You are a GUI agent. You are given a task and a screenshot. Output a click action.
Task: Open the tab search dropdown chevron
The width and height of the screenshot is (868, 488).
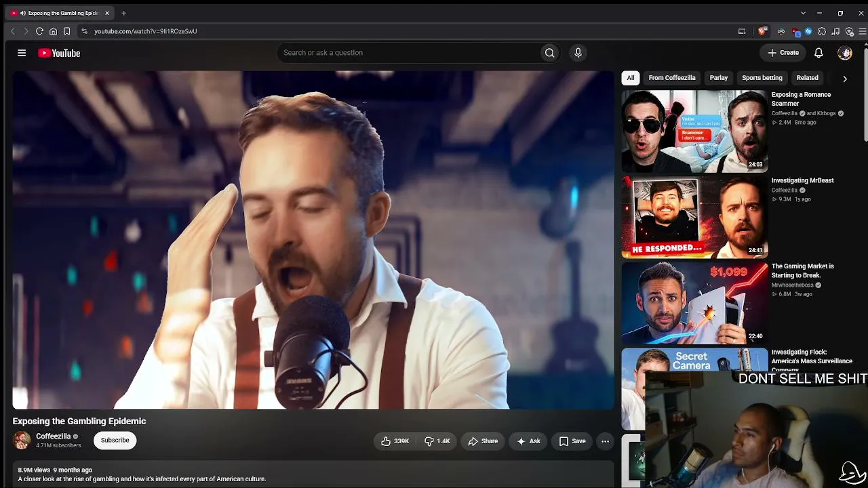click(x=803, y=13)
